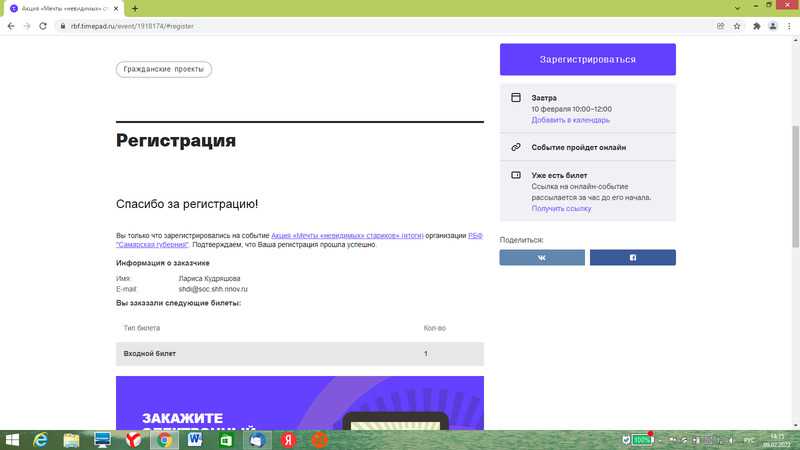
Task: Click the browser back arrow
Action: tap(10, 26)
